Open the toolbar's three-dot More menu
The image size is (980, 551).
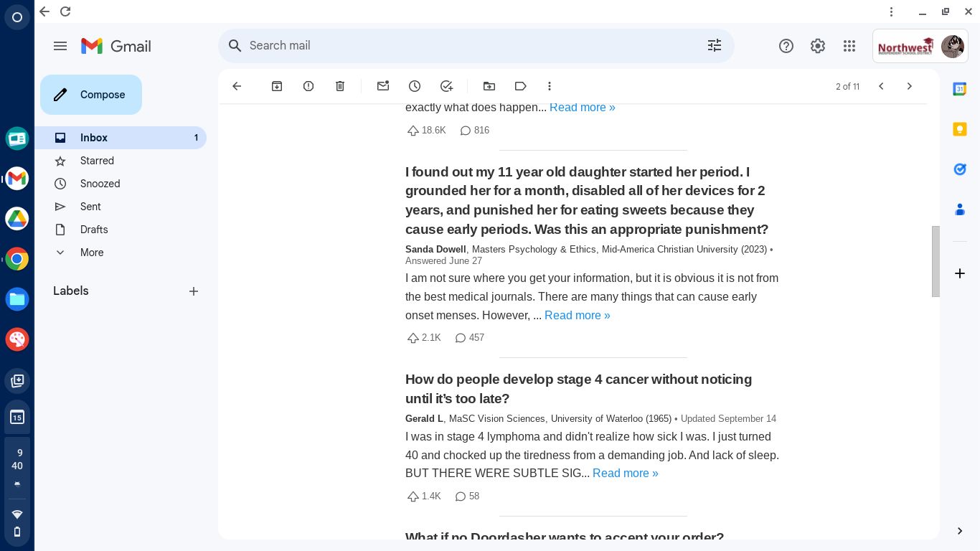[x=550, y=86]
